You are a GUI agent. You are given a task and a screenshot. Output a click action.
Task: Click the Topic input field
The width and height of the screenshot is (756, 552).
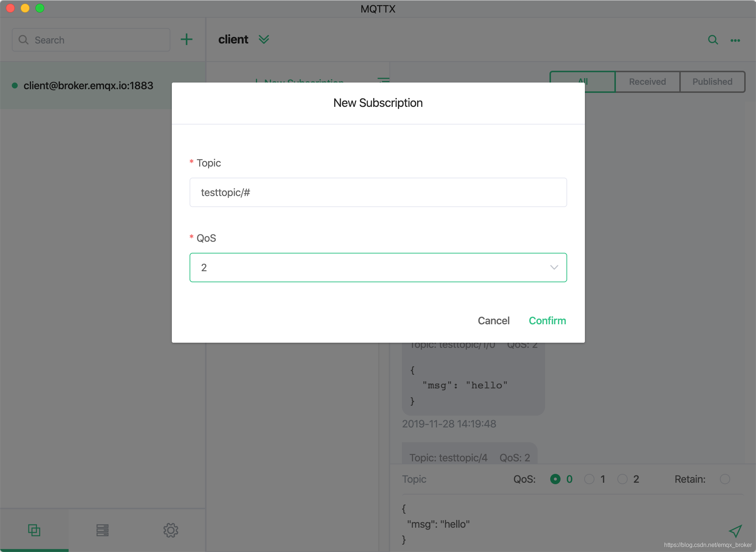pyautogui.click(x=378, y=192)
